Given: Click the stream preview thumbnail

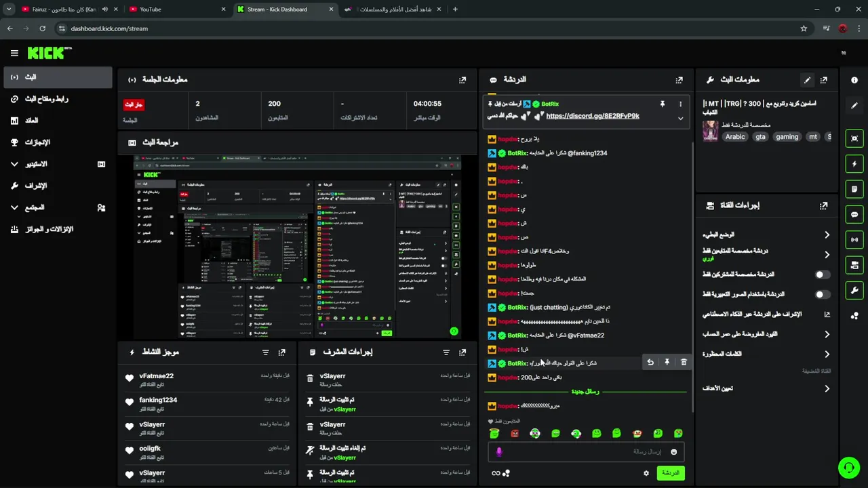Looking at the screenshot, I should (x=297, y=247).
